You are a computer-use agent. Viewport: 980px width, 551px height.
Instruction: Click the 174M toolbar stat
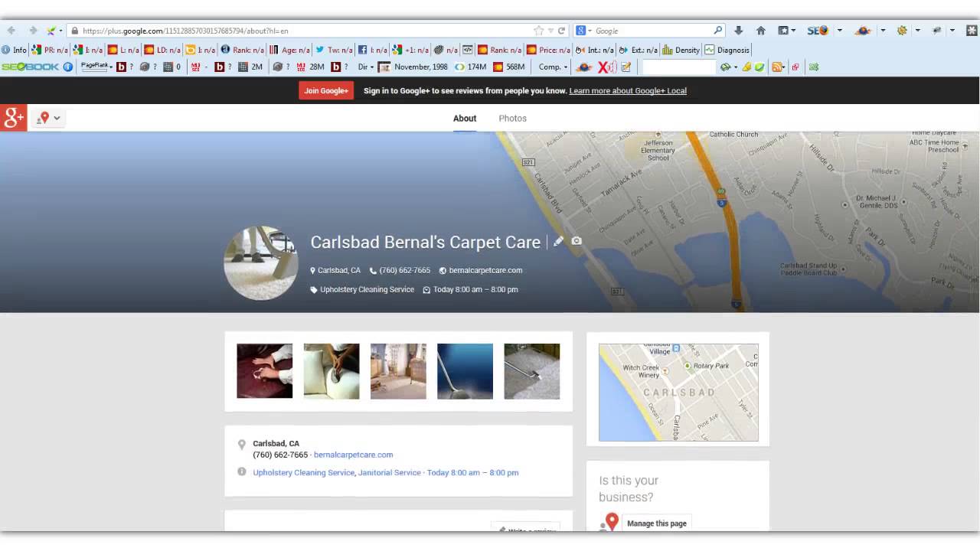tap(471, 67)
